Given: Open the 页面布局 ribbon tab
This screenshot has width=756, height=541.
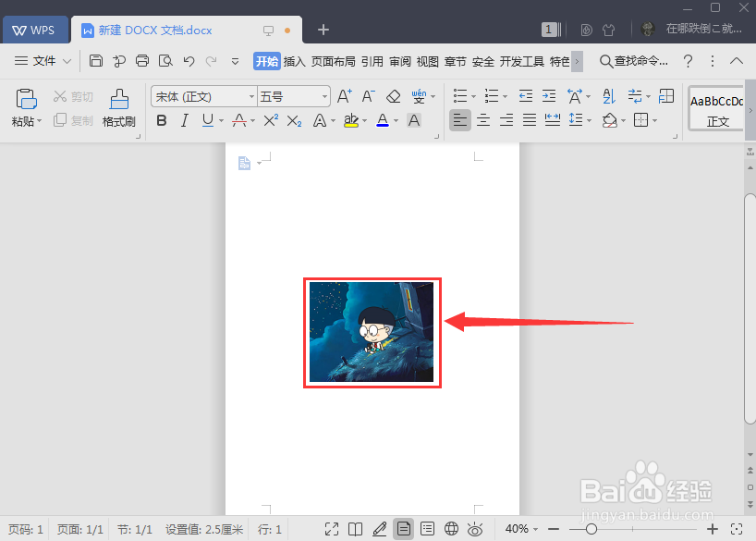Looking at the screenshot, I should coord(333,61).
